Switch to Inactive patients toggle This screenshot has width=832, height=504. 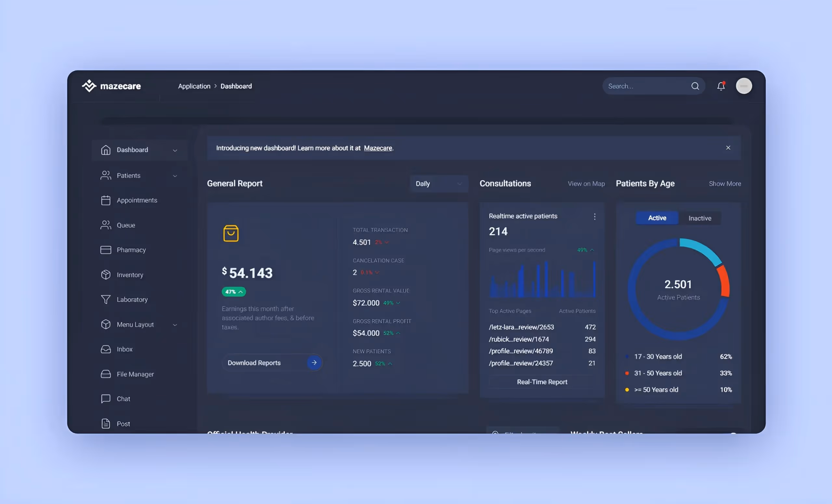[700, 218]
